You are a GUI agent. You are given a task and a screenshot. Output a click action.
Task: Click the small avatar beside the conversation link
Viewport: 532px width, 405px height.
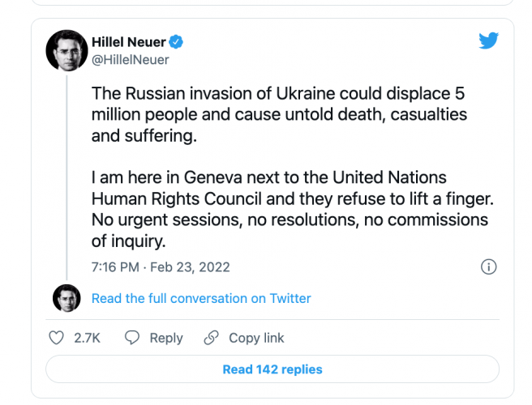66,298
